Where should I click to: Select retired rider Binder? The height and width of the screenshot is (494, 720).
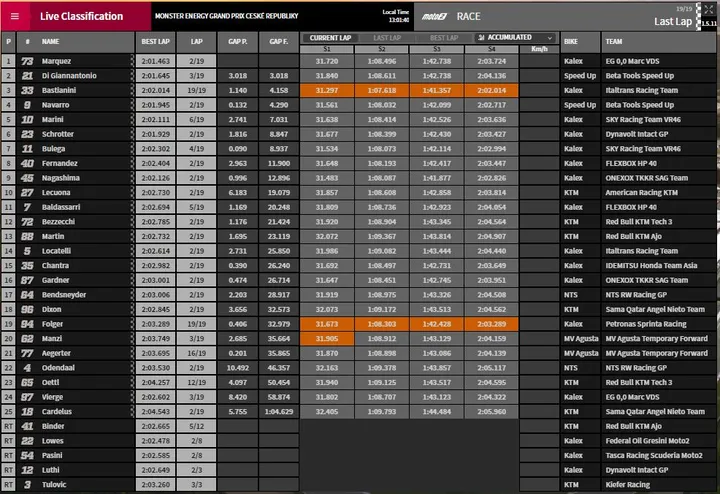click(53, 426)
